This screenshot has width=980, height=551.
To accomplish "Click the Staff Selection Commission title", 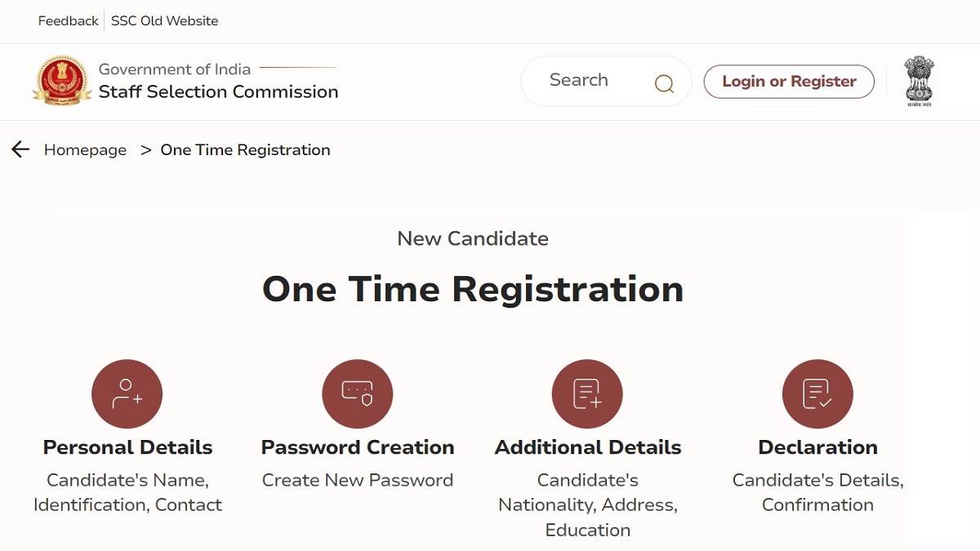I will pos(218,92).
